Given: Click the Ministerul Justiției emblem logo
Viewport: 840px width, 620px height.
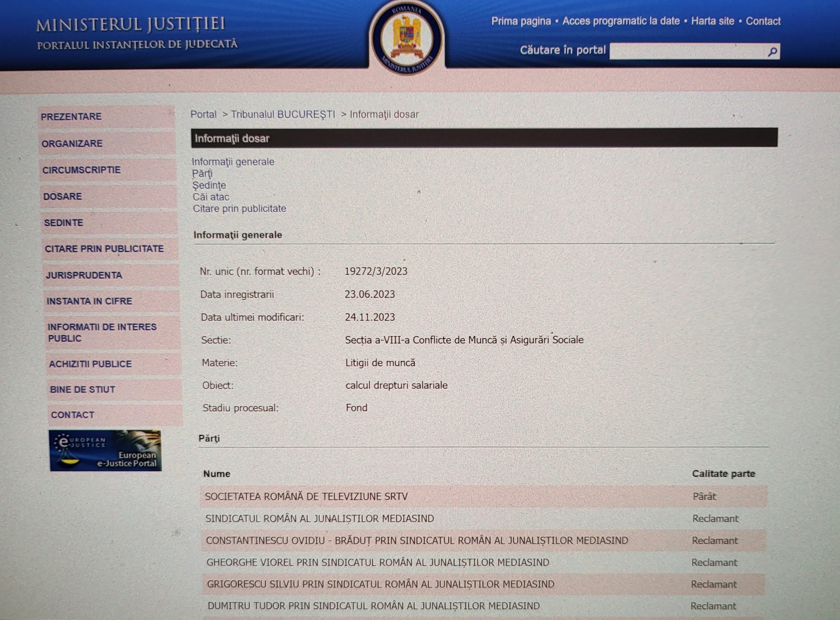Looking at the screenshot, I should 407,38.
